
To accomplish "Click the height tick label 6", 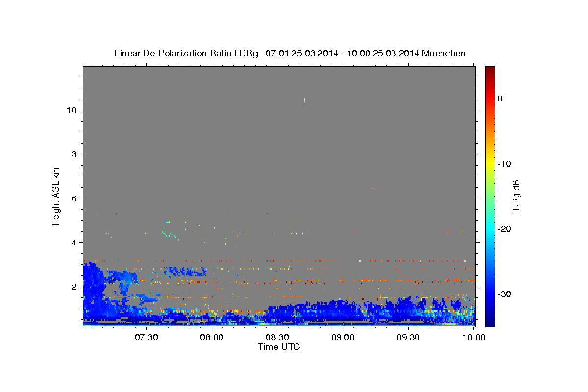I will (74, 198).
